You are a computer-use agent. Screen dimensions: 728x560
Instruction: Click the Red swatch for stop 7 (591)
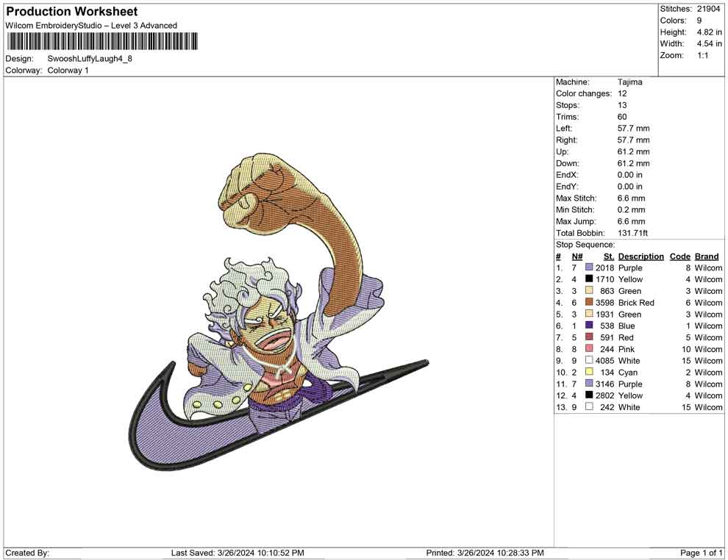pos(589,337)
